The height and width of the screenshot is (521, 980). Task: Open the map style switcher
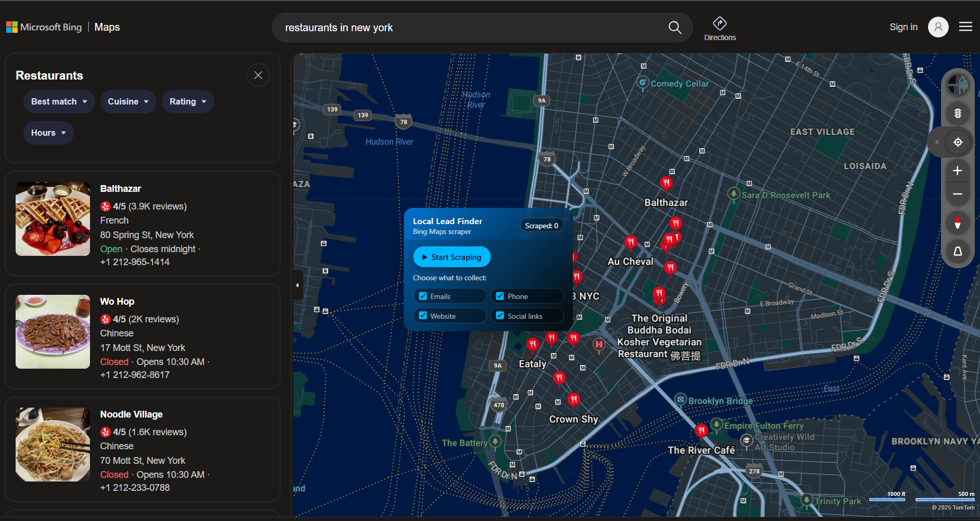pyautogui.click(x=957, y=84)
